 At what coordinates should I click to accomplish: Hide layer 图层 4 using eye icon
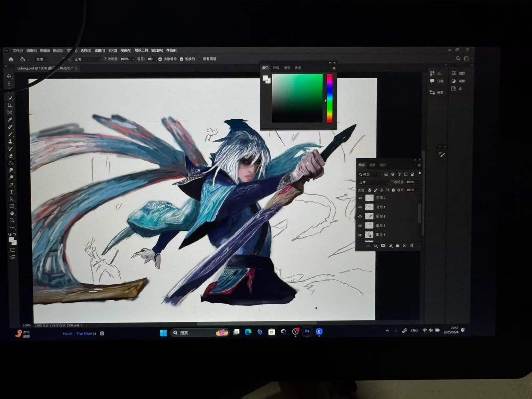click(360, 235)
